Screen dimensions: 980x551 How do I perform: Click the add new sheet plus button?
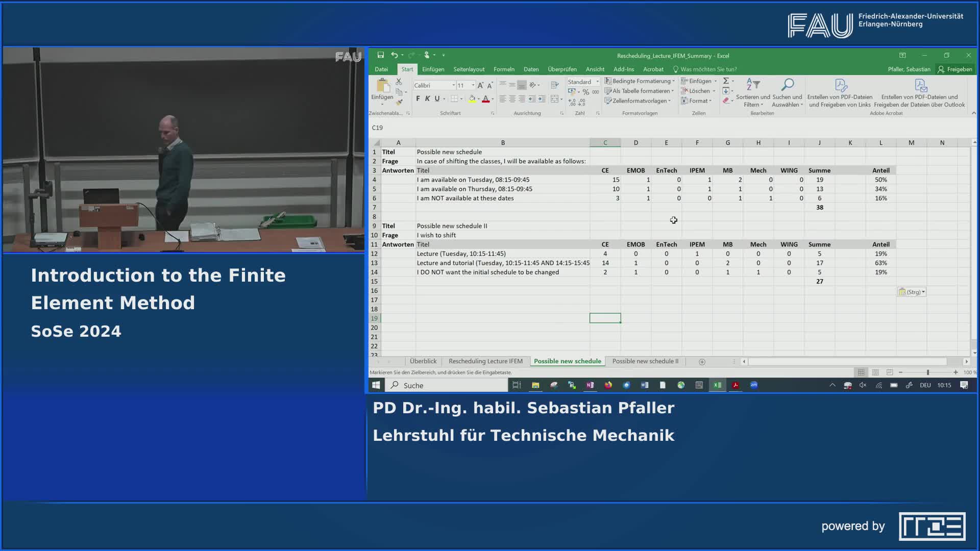(702, 362)
